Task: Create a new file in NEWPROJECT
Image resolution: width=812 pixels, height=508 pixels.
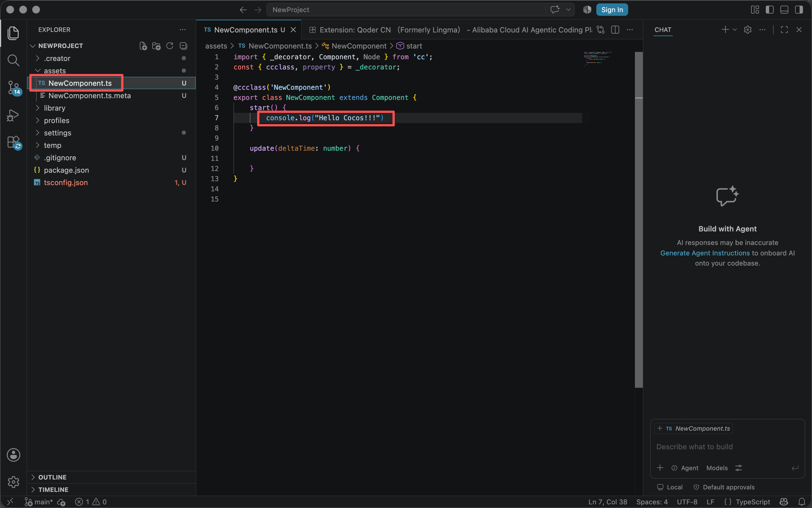Action: [x=143, y=46]
